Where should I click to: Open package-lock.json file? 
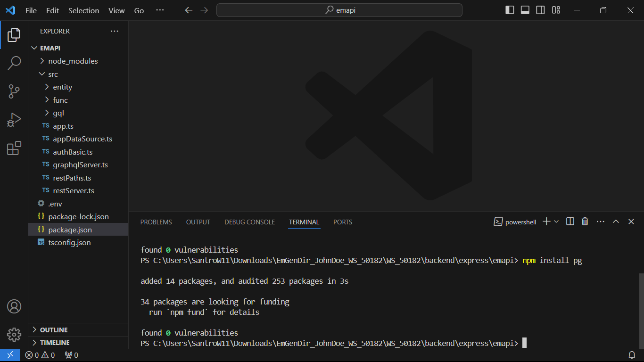78,217
